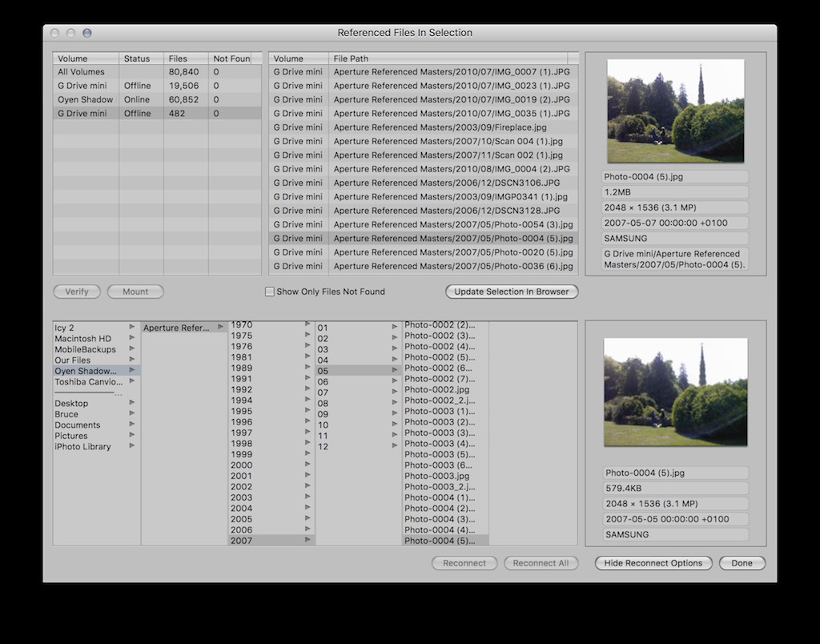The height and width of the screenshot is (644, 820).
Task: Click the 1.2MB file size field
Action: point(675,192)
